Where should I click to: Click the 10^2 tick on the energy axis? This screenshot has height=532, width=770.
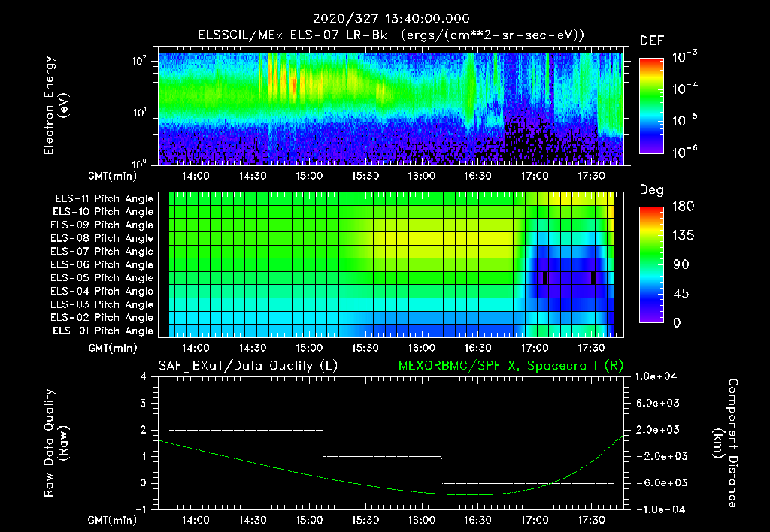pos(139,61)
